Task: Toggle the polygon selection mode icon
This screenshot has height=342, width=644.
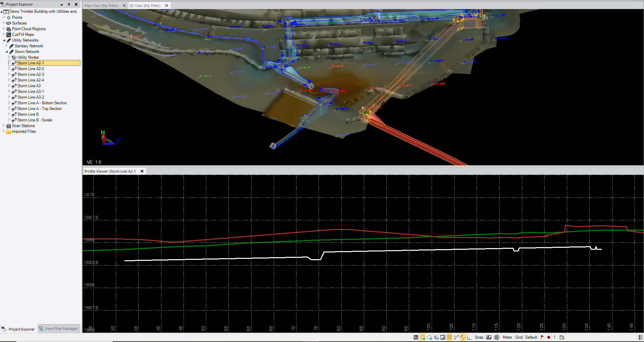Action: click(429, 337)
